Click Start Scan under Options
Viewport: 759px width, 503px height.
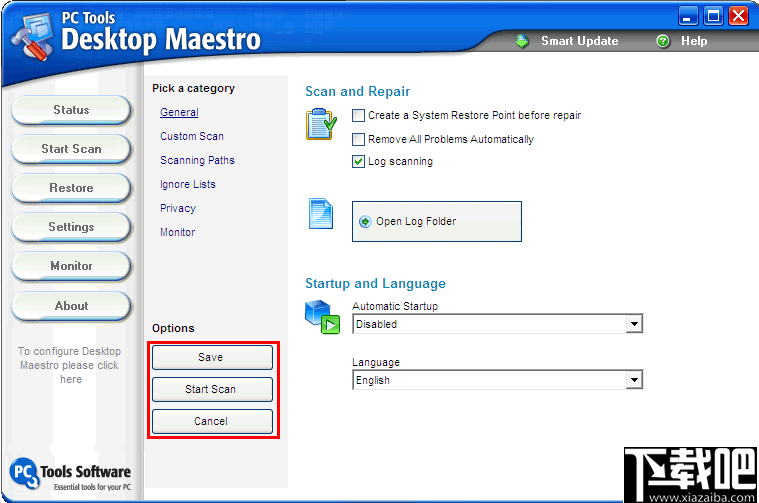[x=213, y=389]
